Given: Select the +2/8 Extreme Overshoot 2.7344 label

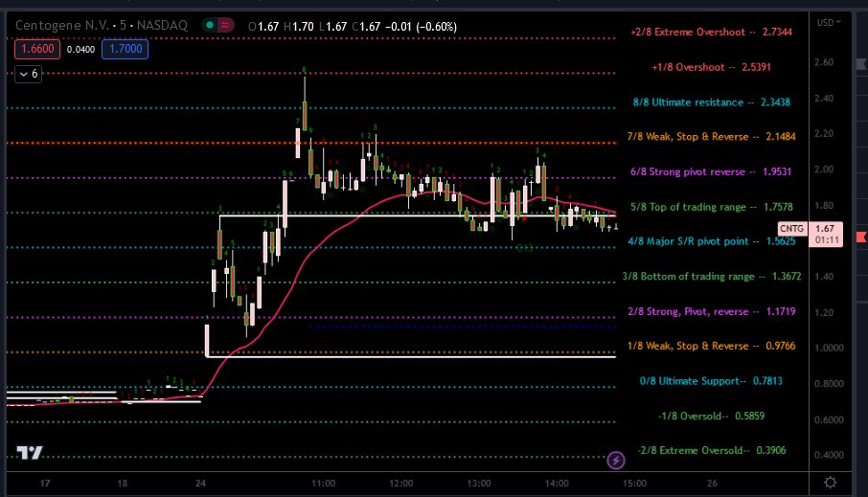Looking at the screenshot, I should [x=711, y=33].
